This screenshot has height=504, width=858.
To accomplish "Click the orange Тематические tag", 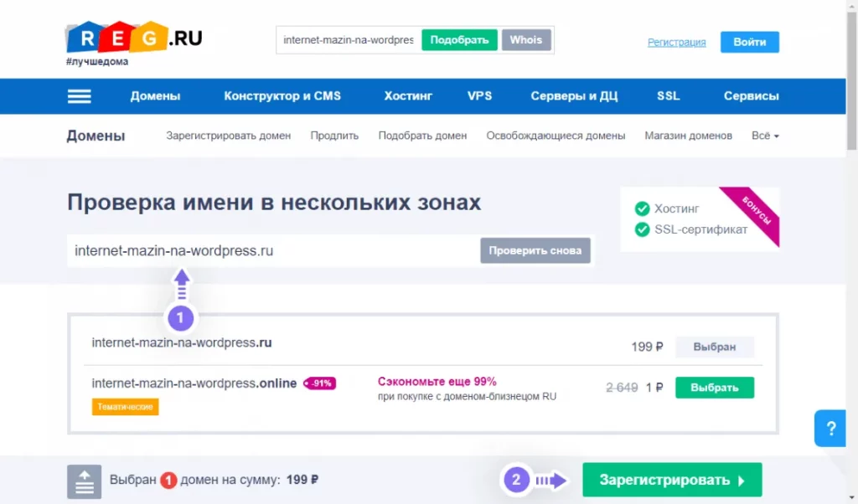I will [x=125, y=407].
